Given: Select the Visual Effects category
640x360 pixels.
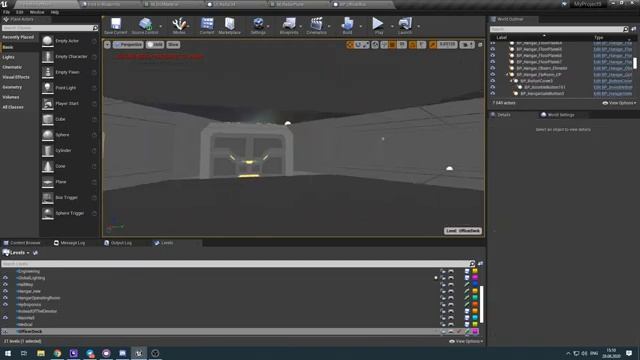Looking at the screenshot, I should (x=16, y=77).
